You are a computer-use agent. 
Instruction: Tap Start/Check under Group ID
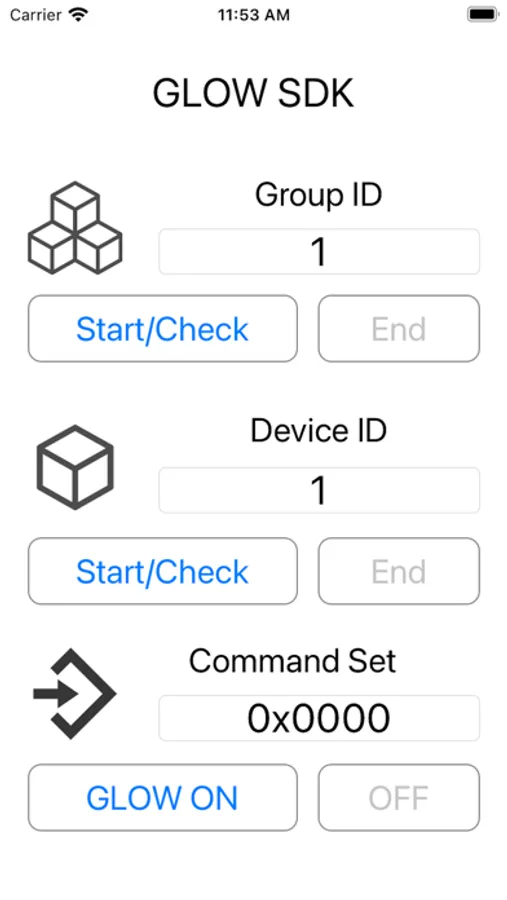(x=162, y=329)
